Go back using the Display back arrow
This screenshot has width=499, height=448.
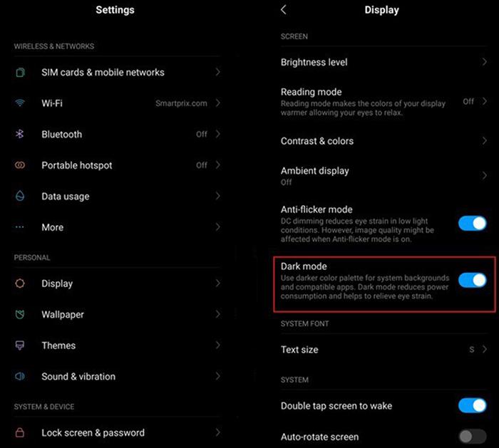[284, 9]
